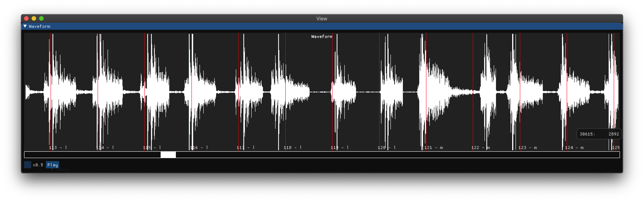Click the '119 - l' marker label

click(x=339, y=148)
